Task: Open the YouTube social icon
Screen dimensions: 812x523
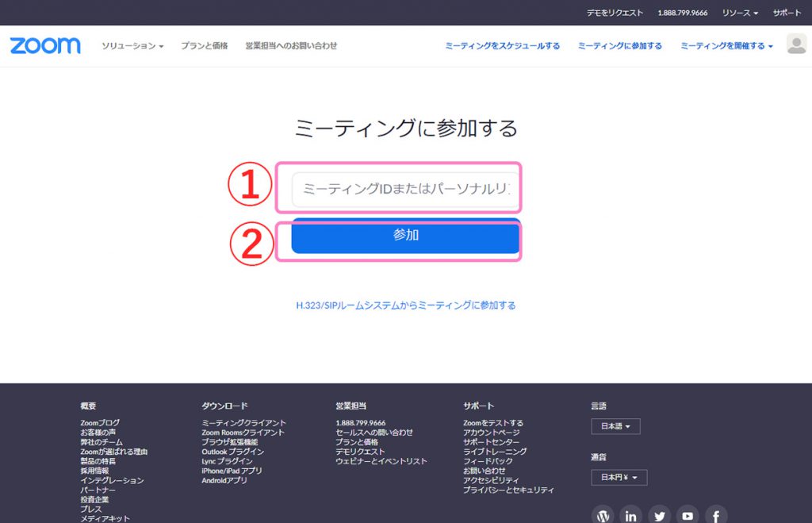Action: pos(688,516)
